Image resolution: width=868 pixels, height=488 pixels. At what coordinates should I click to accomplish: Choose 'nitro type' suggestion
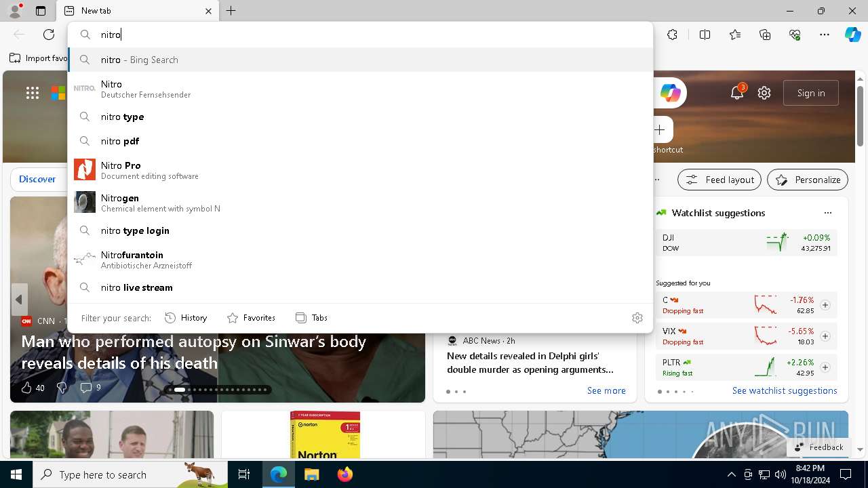(x=360, y=117)
